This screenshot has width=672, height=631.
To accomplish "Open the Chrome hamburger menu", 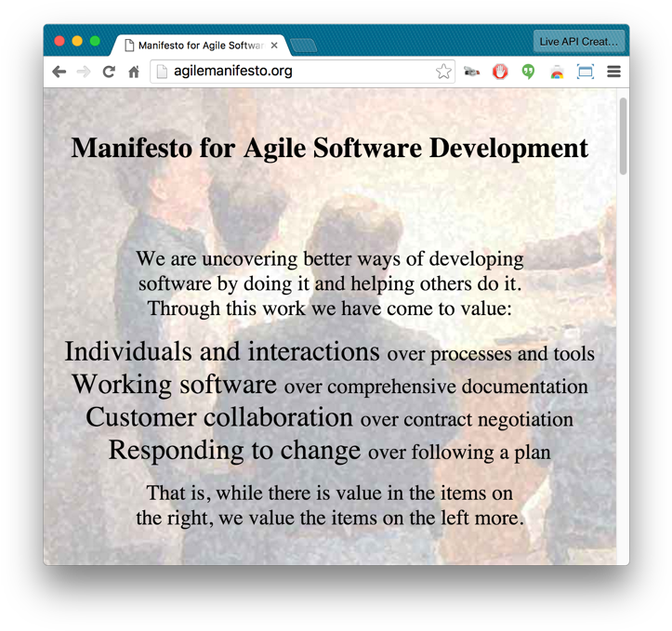I will pyautogui.click(x=613, y=72).
